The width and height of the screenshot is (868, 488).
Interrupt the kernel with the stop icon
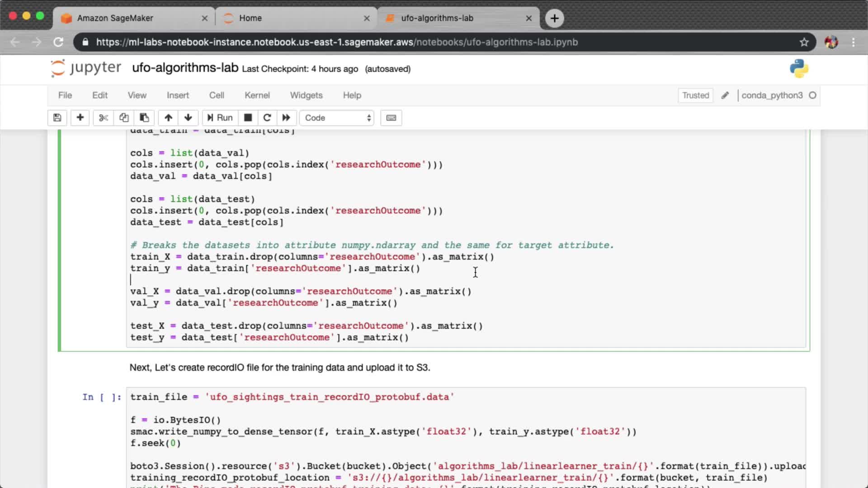tap(248, 118)
